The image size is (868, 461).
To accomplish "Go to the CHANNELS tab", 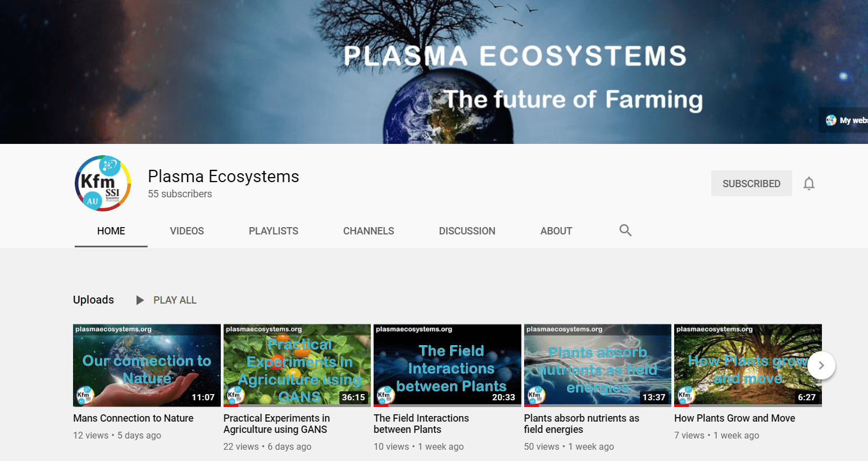I will click(x=369, y=231).
